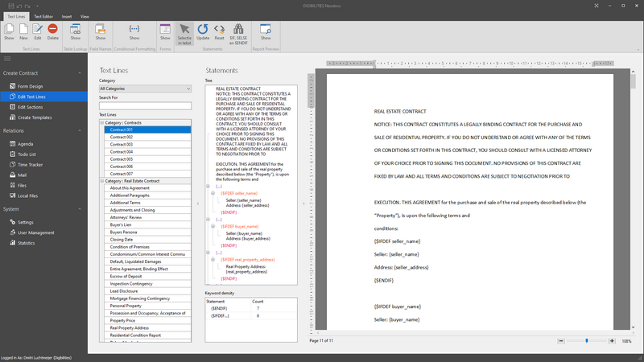Click the {$IFDEF...} keyword density row
This screenshot has height=362, width=644.
pos(250,316)
